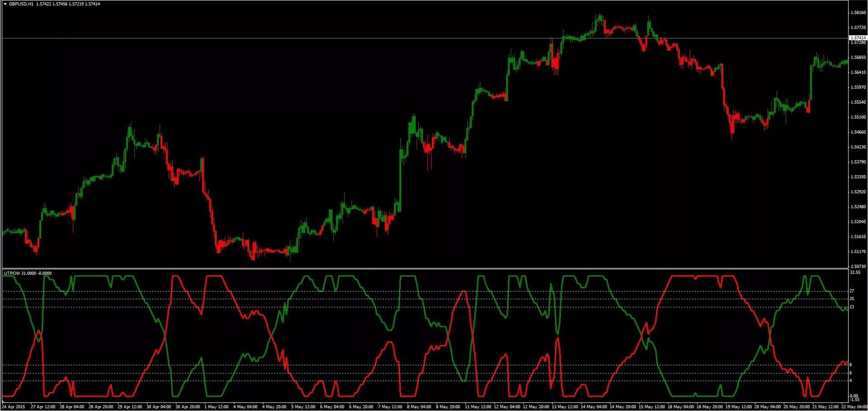Screen dimensions: 868x411
Task: Click the 1.56410 price axis label
Action: [x=859, y=72]
